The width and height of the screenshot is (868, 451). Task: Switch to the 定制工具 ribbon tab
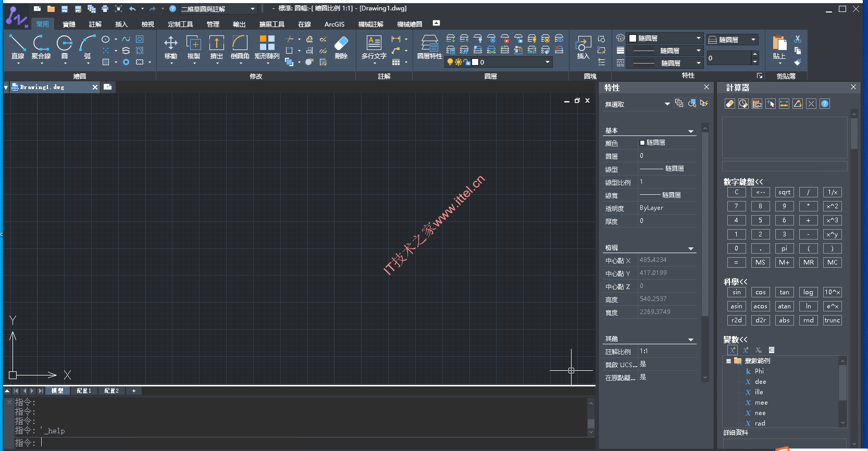pyautogui.click(x=180, y=24)
